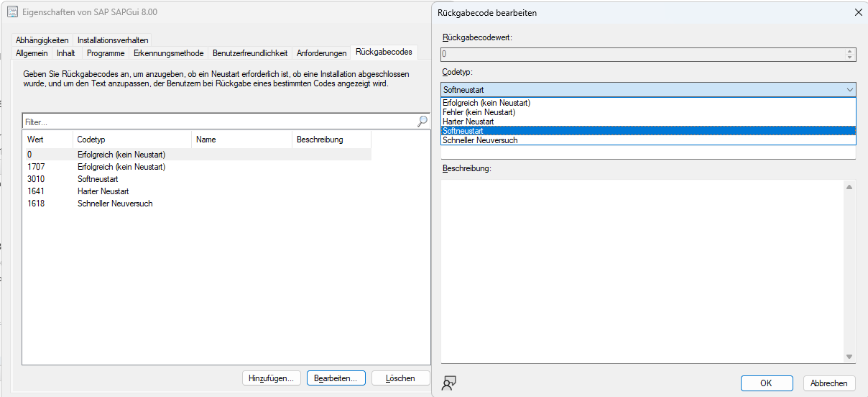Click the Beschreibung column header
The height and width of the screenshot is (397, 868).
click(332, 140)
